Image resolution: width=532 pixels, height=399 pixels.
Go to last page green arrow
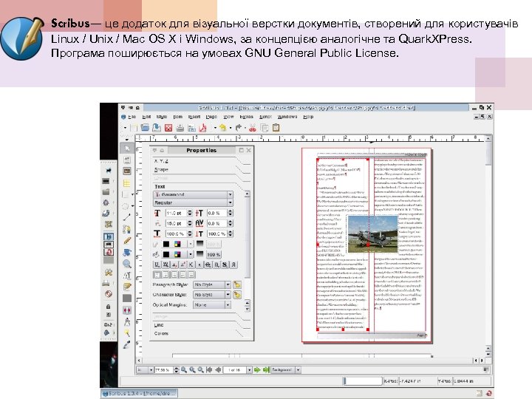click(266, 370)
